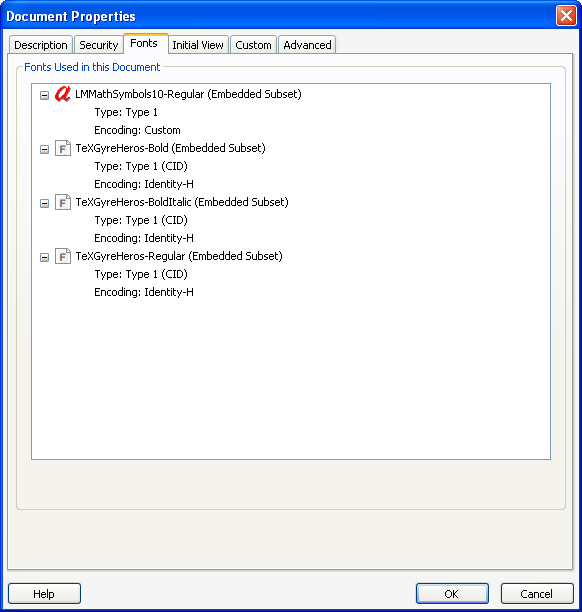The width and height of the screenshot is (582, 612).
Task: Select the Custom tab
Action: coord(253,45)
